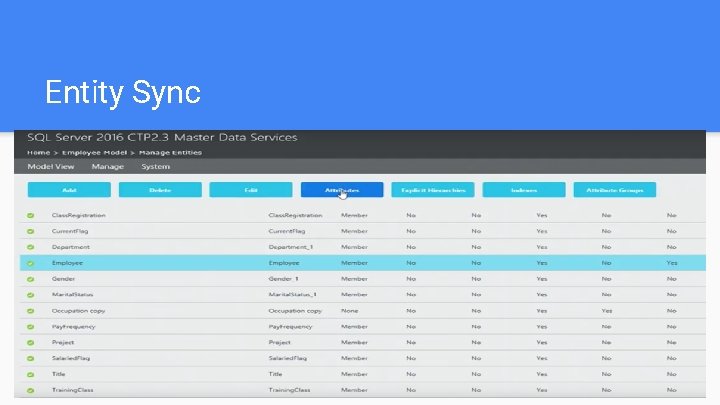Click the Gender_1 staging table cell
Viewport: 720px width, 405px height.
[283, 279]
